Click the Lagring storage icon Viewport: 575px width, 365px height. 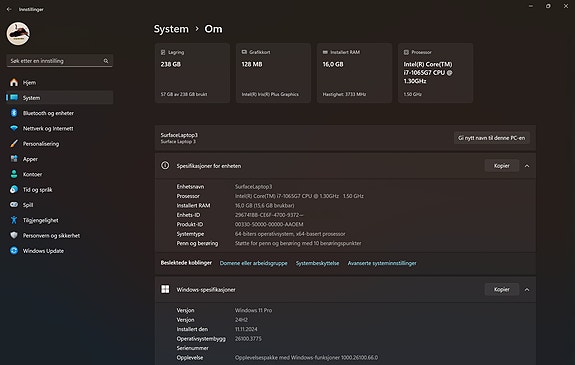(163, 52)
